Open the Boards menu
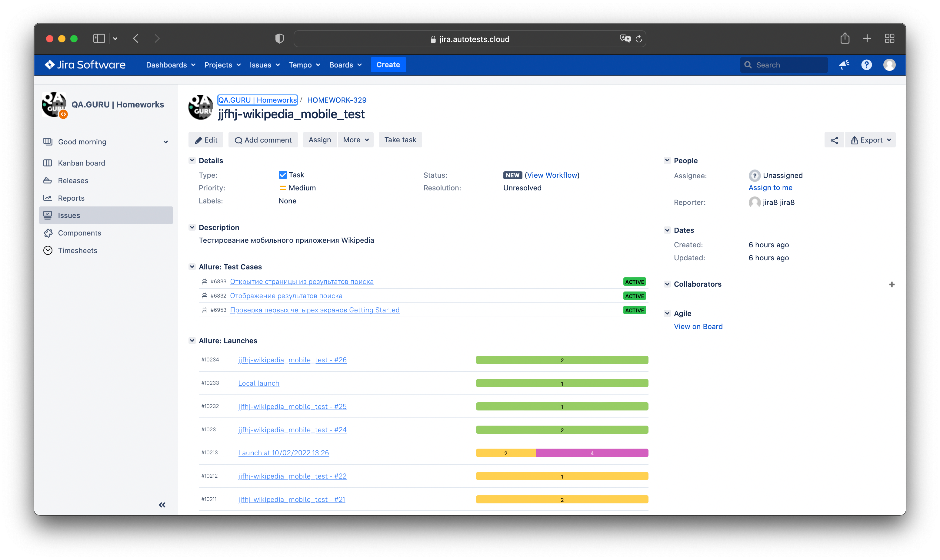Viewport: 940px width, 560px height. click(345, 65)
